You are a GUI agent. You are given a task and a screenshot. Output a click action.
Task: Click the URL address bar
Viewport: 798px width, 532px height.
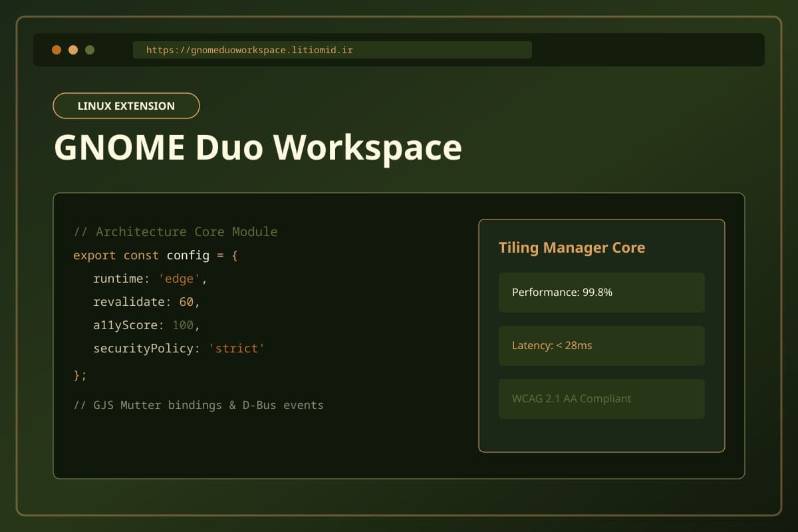point(332,50)
